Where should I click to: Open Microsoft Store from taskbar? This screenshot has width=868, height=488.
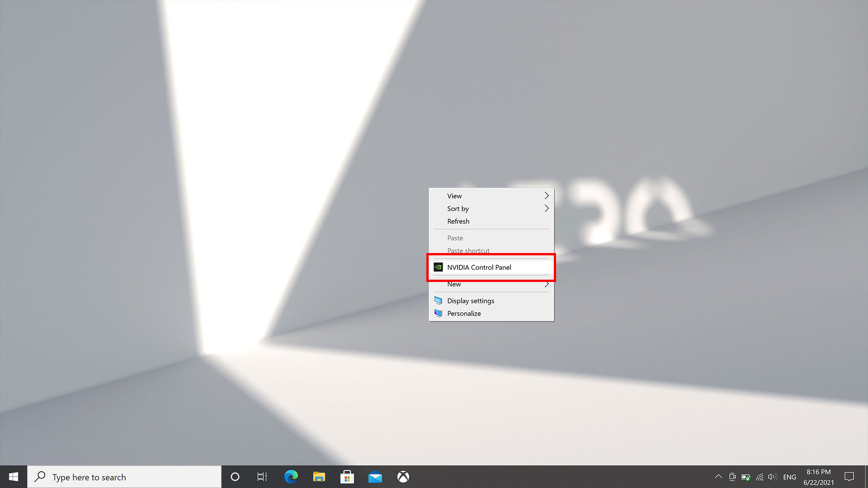pyautogui.click(x=347, y=477)
